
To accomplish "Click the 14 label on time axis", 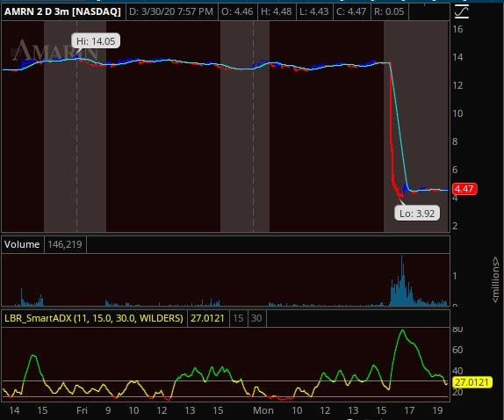I will (x=14, y=410).
